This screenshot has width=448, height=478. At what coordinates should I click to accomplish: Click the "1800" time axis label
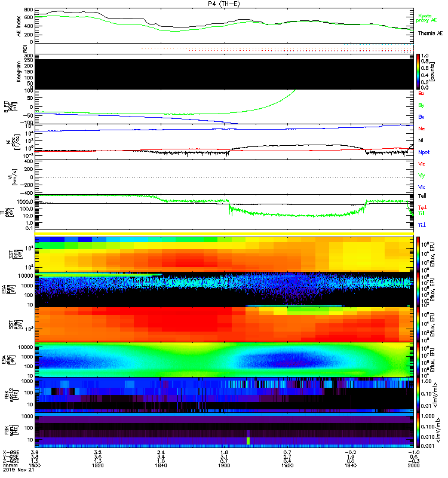[x=35, y=465]
